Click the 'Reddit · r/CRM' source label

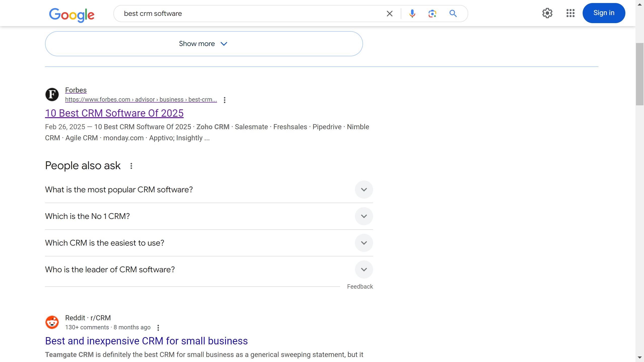pyautogui.click(x=88, y=318)
